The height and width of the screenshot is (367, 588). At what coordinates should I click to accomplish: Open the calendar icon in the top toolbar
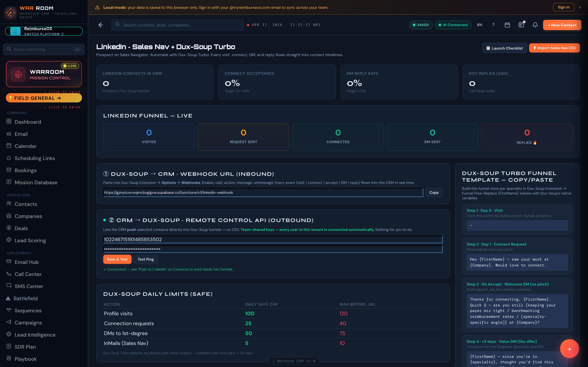[x=507, y=25]
